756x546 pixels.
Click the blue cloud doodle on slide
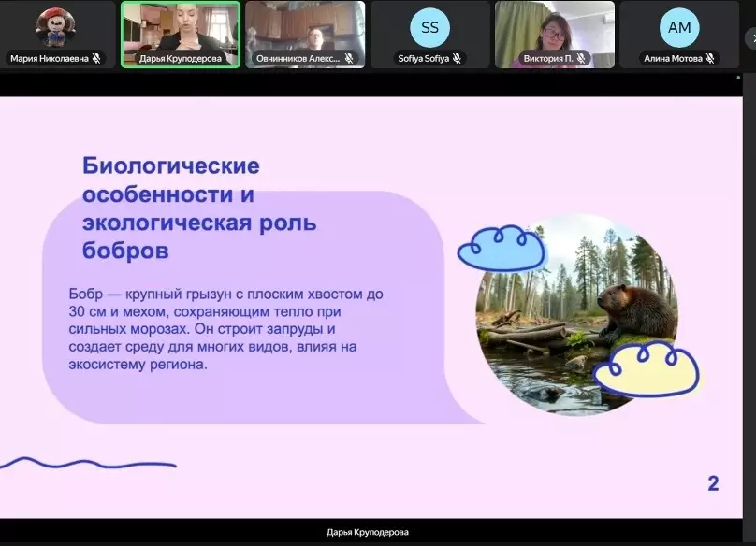[502, 248]
